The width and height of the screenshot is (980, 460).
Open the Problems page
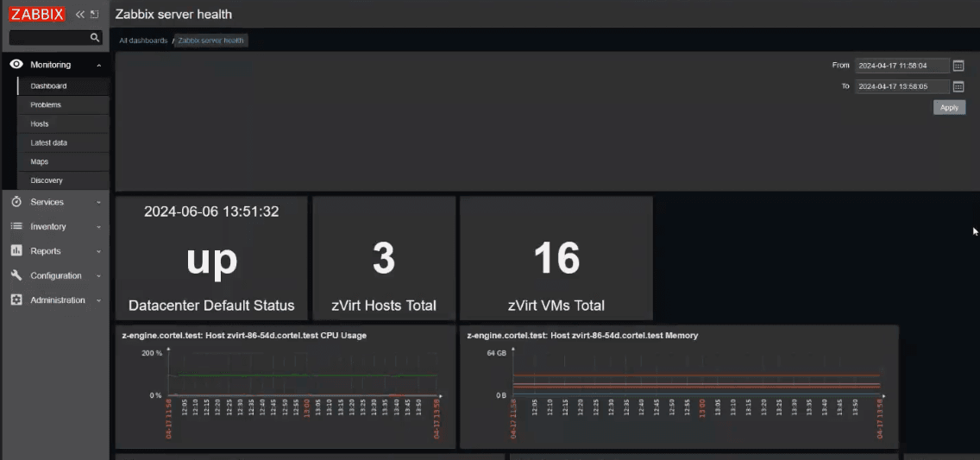[46, 105]
